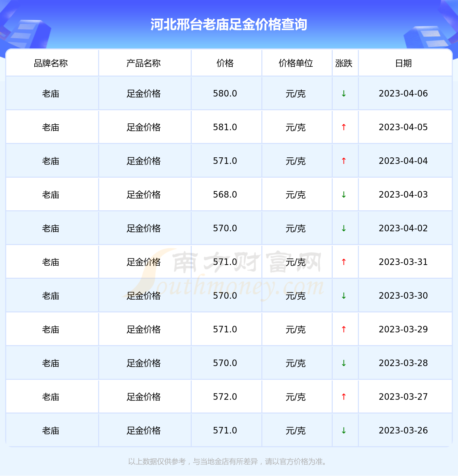Click the date 2023-04-04
This screenshot has width=458, height=476.
(403, 161)
